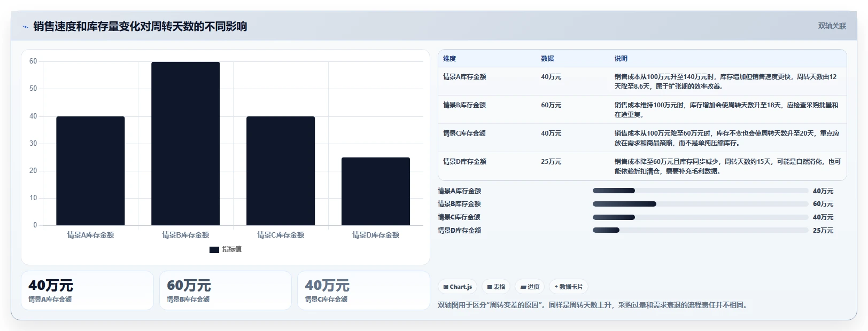Click x-axis label 情景A库存金额
The height and width of the screenshot is (331, 868).
pos(90,235)
